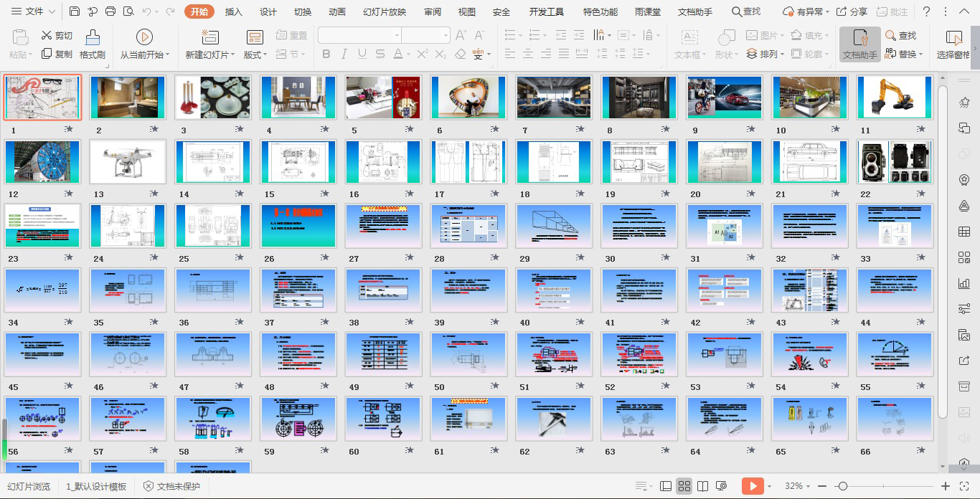Switch to the 幻灯片放映 tab

[x=384, y=11]
